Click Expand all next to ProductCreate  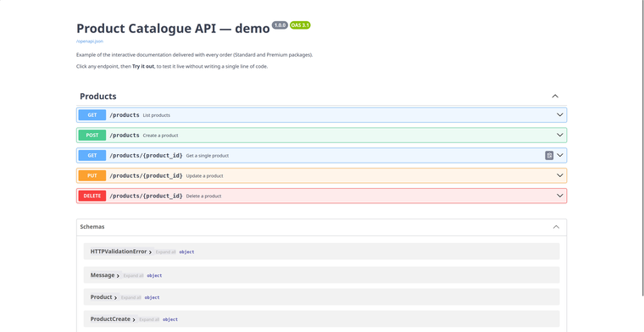click(x=149, y=319)
